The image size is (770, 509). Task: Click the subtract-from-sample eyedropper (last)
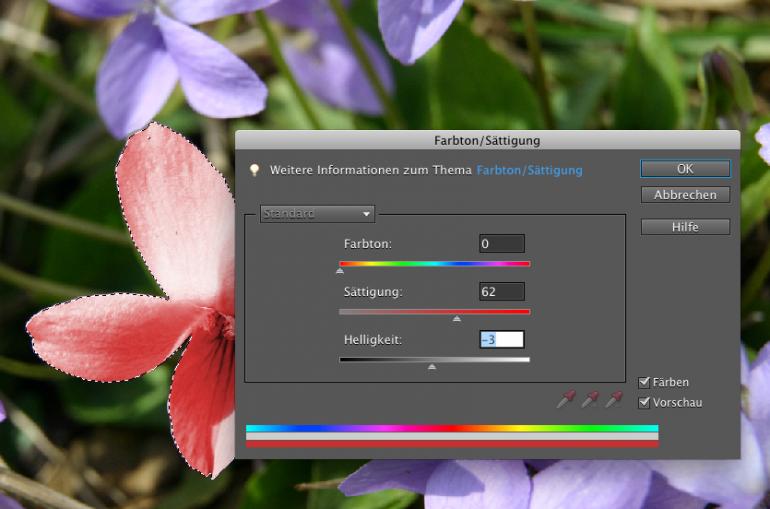[614, 399]
